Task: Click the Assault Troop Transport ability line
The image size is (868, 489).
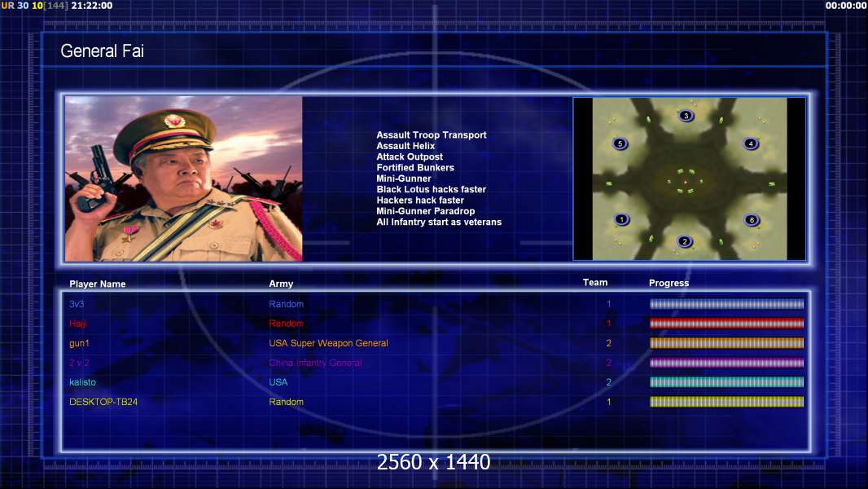Action: tap(432, 134)
